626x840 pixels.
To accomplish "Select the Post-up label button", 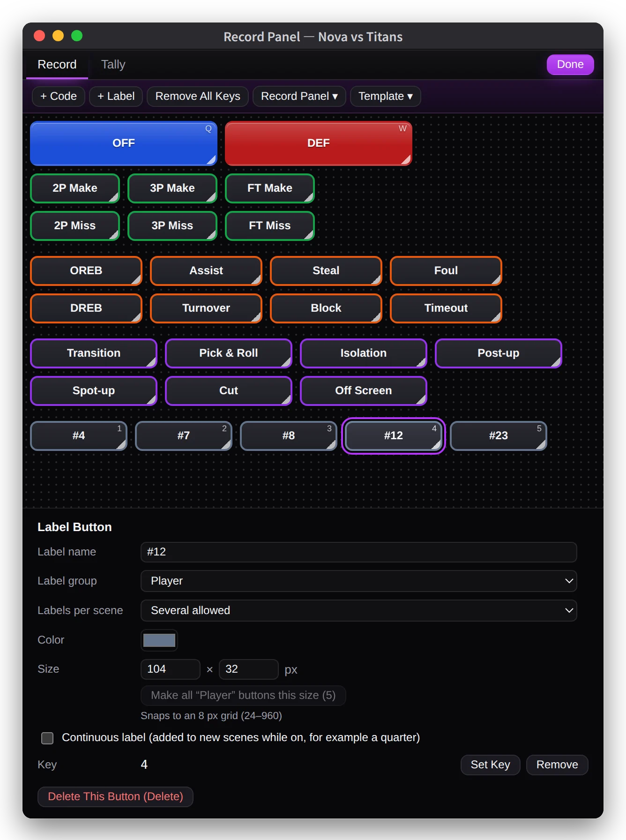I will pos(499,353).
